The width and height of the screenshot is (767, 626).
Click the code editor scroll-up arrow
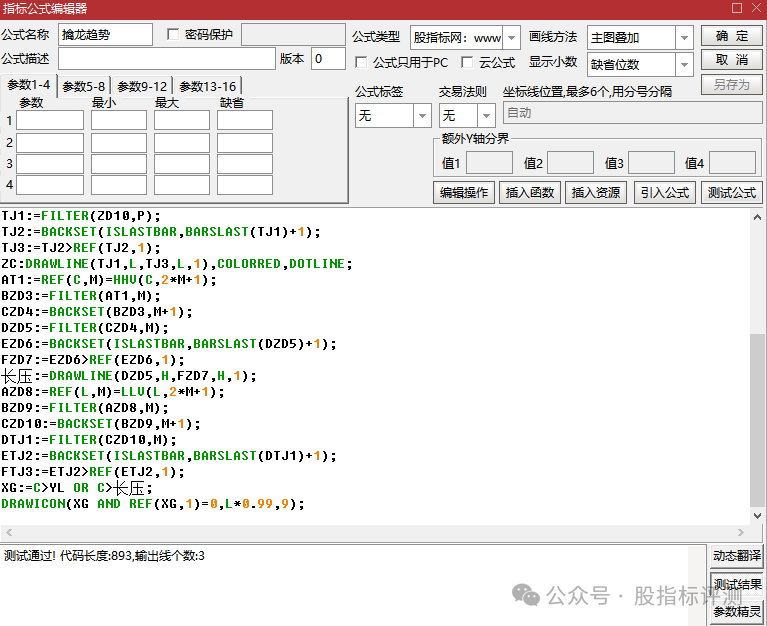pos(757,216)
